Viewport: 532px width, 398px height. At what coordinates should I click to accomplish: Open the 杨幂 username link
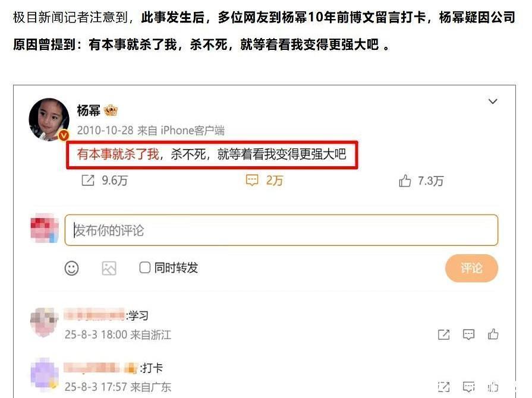tap(88, 110)
